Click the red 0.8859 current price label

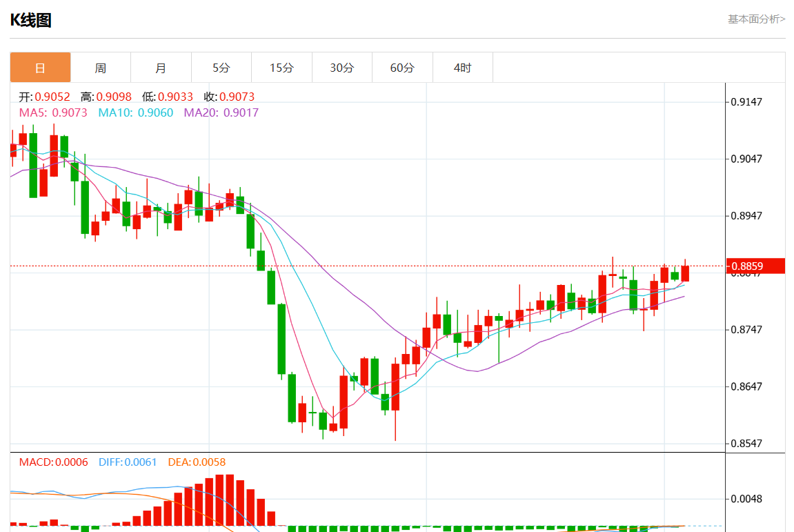[x=755, y=266]
